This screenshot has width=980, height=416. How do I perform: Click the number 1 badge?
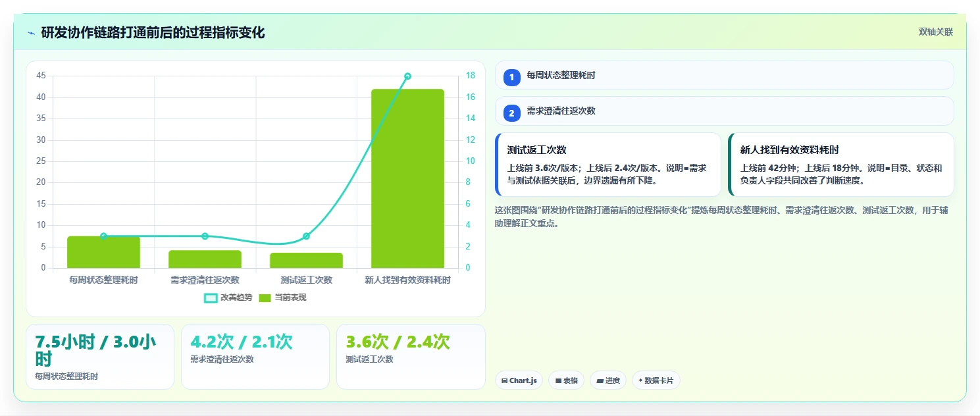pyautogui.click(x=511, y=78)
